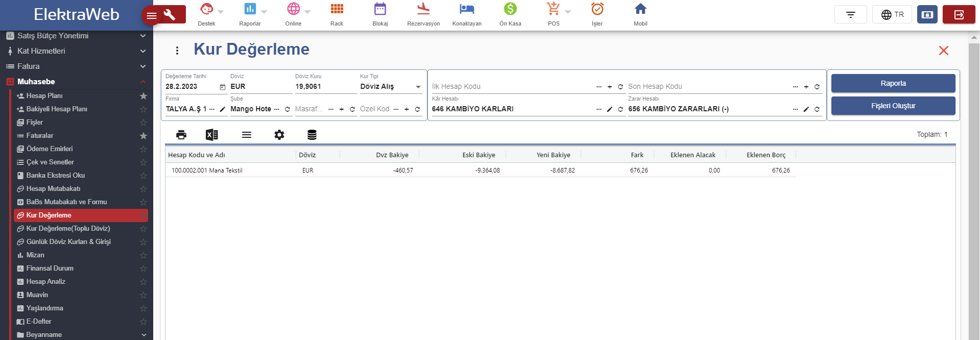This screenshot has width=980, height=340.
Task: Toggle favorite star next to Mizan
Action: [x=144, y=255]
